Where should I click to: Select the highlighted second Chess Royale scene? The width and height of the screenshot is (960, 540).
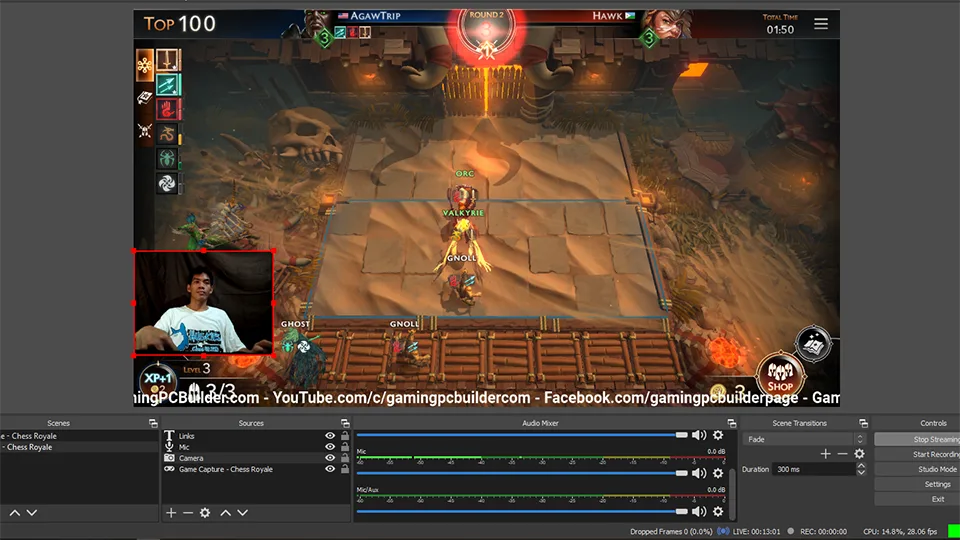(79, 447)
